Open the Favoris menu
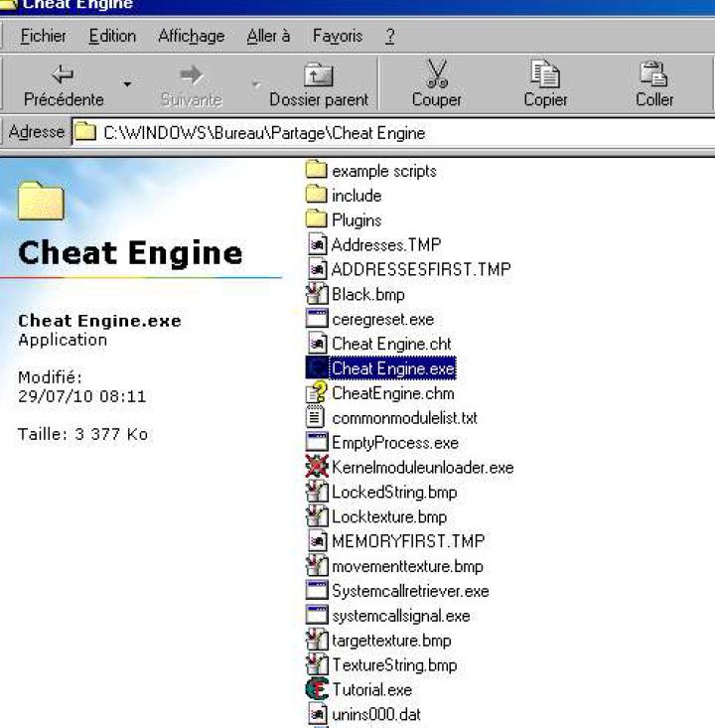The height and width of the screenshot is (728, 715). [338, 36]
